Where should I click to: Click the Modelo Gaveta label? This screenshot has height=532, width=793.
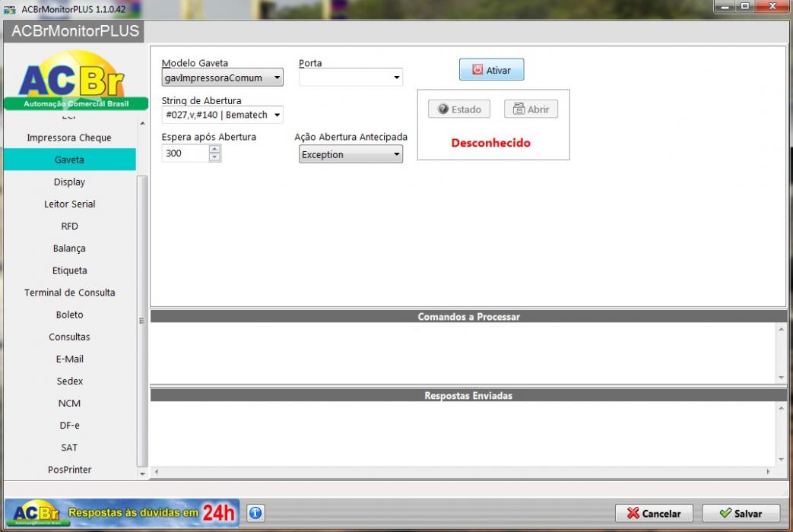coord(195,63)
